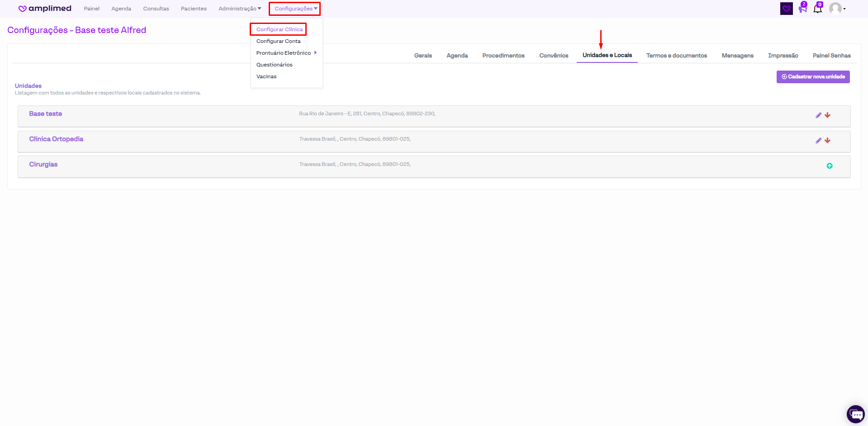Click green up arrow on Cirurgias row

(x=829, y=166)
